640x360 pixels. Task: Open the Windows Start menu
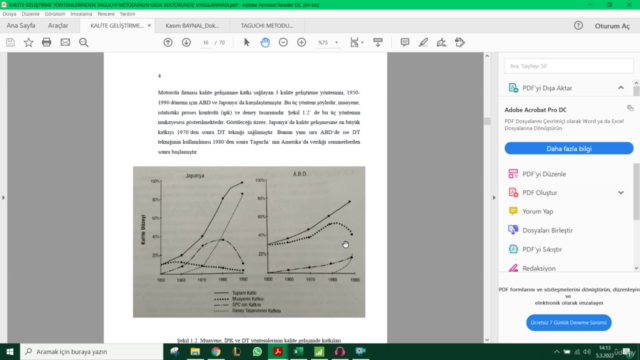(10, 351)
